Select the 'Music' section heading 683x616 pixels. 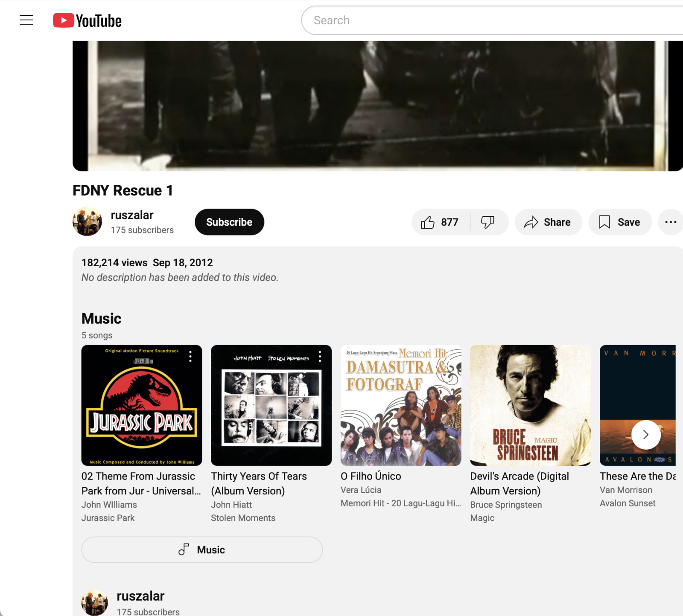pos(102,319)
